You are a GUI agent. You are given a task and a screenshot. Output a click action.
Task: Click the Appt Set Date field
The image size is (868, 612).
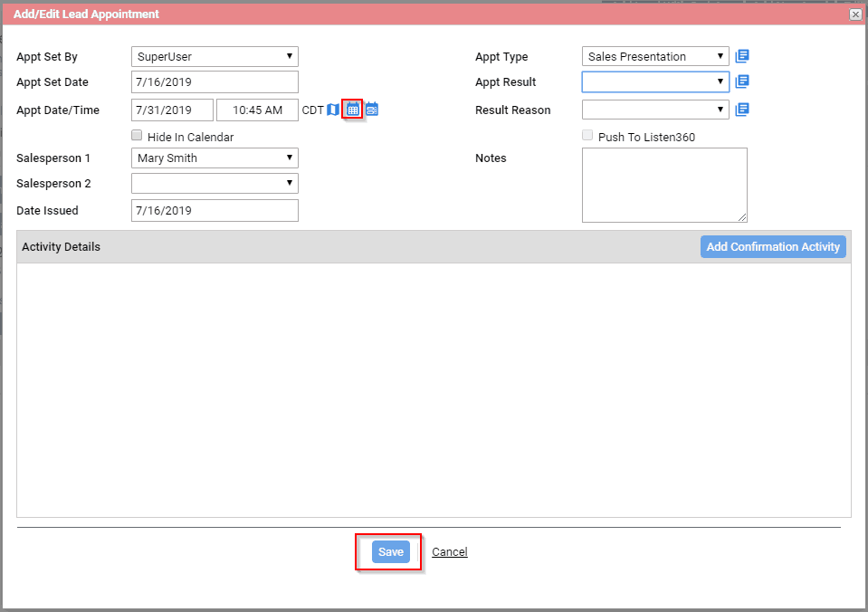click(215, 82)
